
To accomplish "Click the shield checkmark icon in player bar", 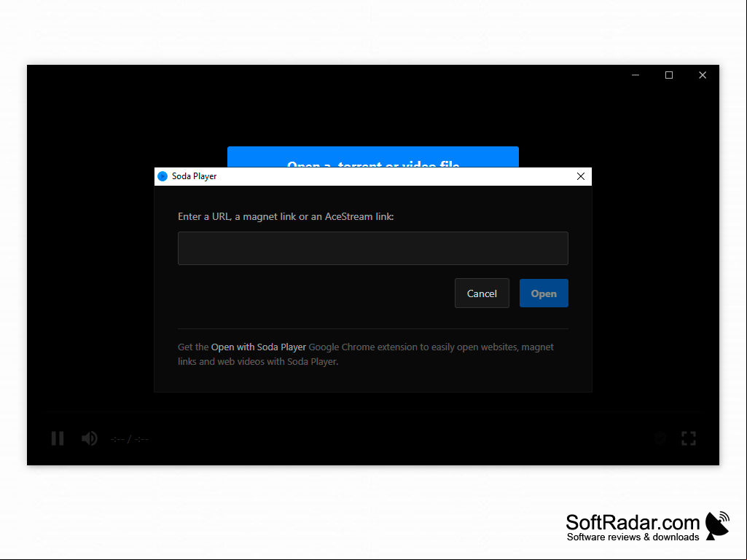I will click(x=660, y=438).
